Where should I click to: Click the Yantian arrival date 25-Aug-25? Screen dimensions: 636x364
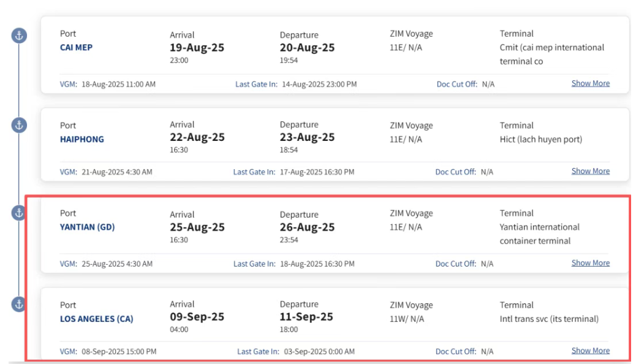coord(197,227)
